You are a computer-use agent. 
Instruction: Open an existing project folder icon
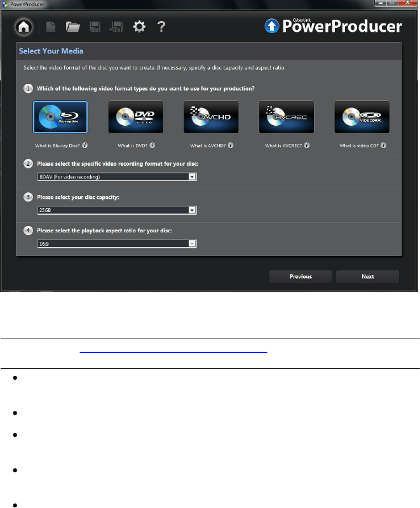pyautogui.click(x=72, y=27)
